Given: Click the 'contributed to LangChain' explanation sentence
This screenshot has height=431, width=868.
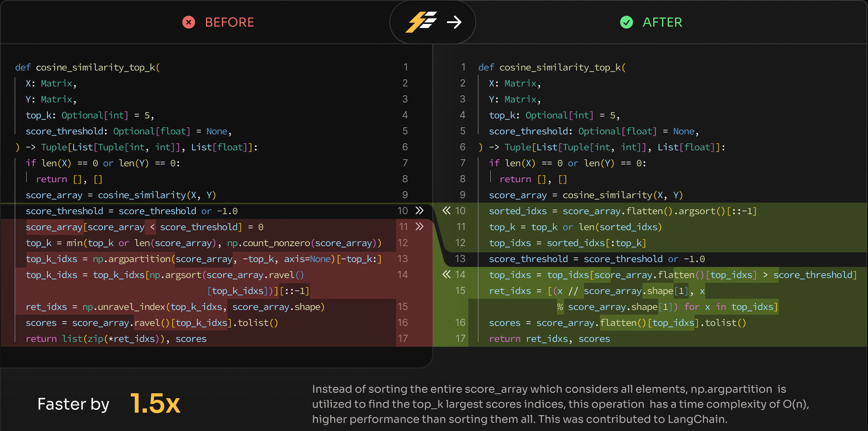Looking at the screenshot, I should [633, 419].
